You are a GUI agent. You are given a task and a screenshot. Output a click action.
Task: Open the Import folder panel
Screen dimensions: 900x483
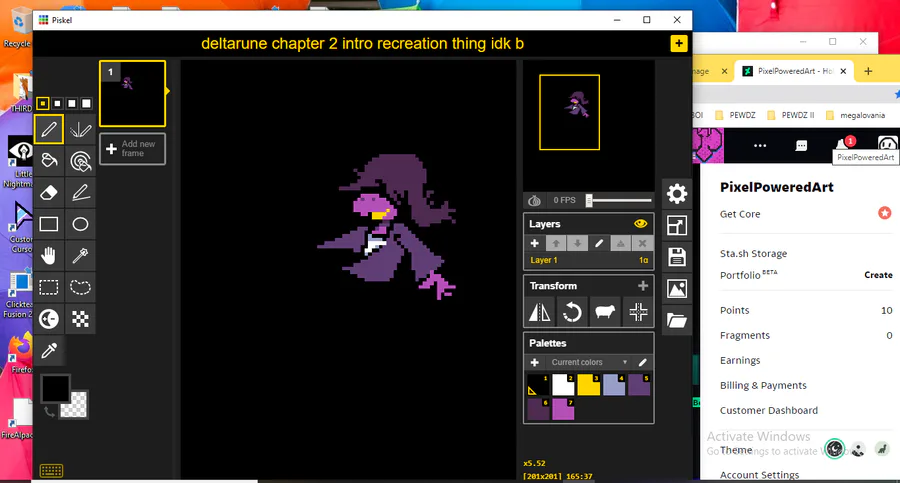coord(677,320)
